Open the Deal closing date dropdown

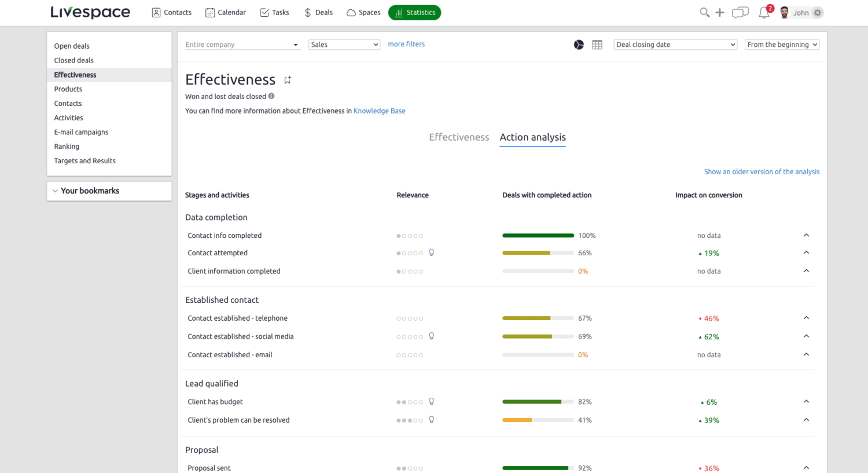tap(675, 45)
